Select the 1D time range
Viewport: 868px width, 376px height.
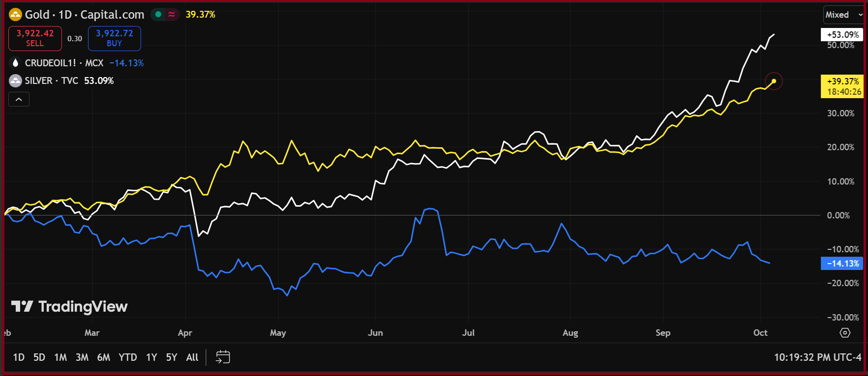click(x=19, y=357)
